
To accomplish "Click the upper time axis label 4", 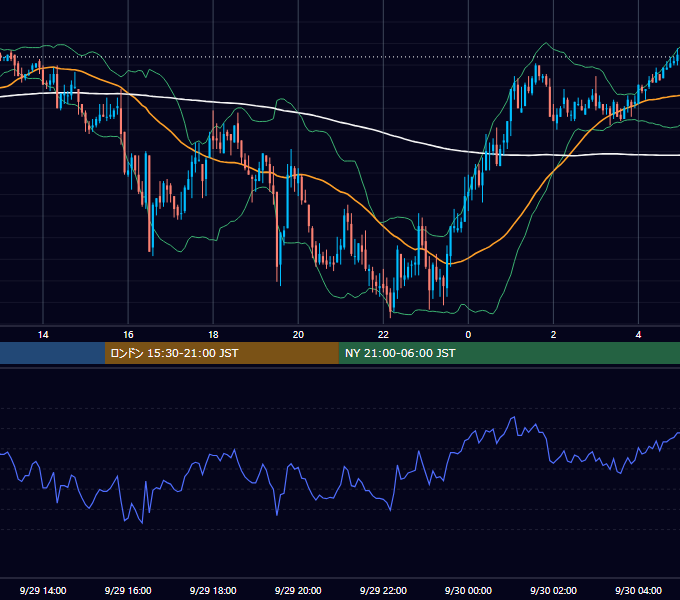I will [638, 335].
